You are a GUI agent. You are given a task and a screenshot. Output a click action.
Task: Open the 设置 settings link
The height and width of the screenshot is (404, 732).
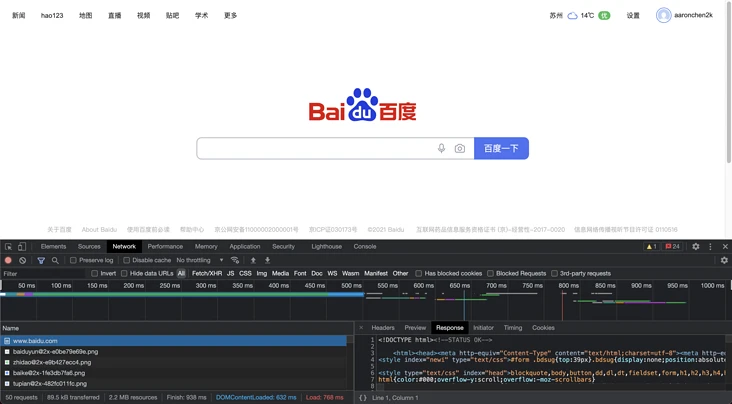click(633, 15)
